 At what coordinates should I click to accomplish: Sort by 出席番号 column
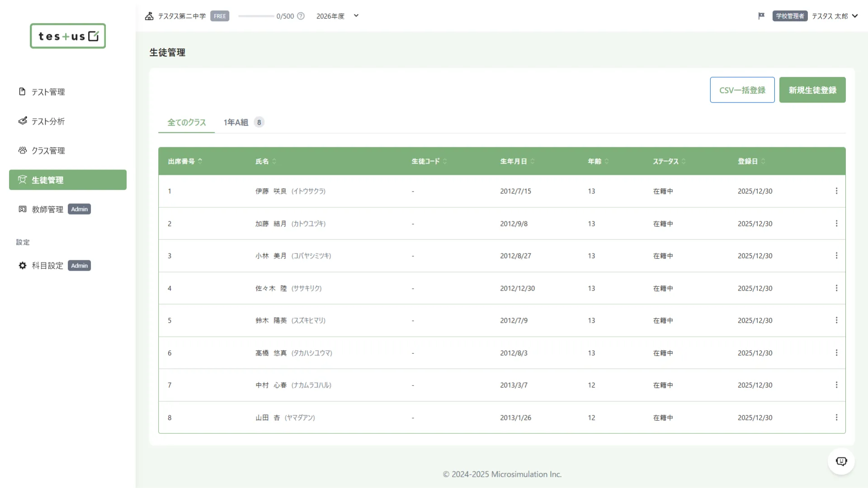[185, 161]
